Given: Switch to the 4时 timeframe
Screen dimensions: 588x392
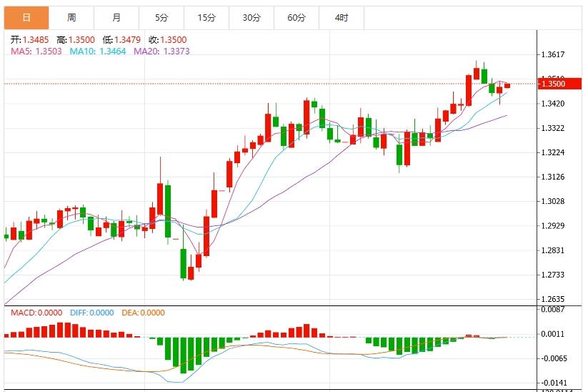Looking at the screenshot, I should pos(342,17).
